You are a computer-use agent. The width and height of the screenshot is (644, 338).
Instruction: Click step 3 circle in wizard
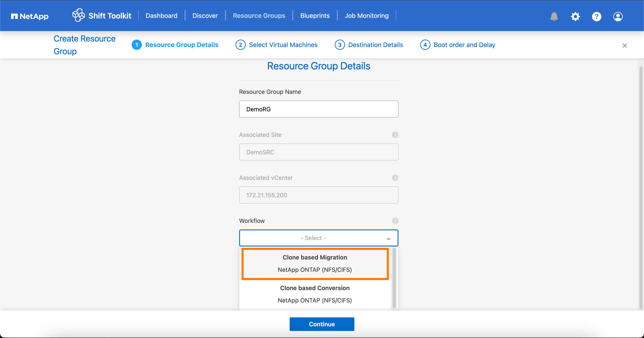click(x=339, y=45)
